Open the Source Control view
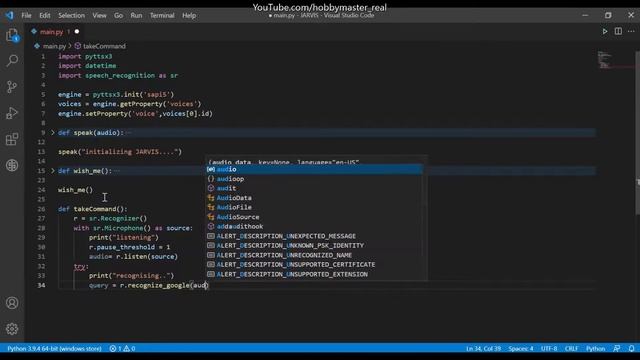The image size is (640, 360). coord(12,87)
